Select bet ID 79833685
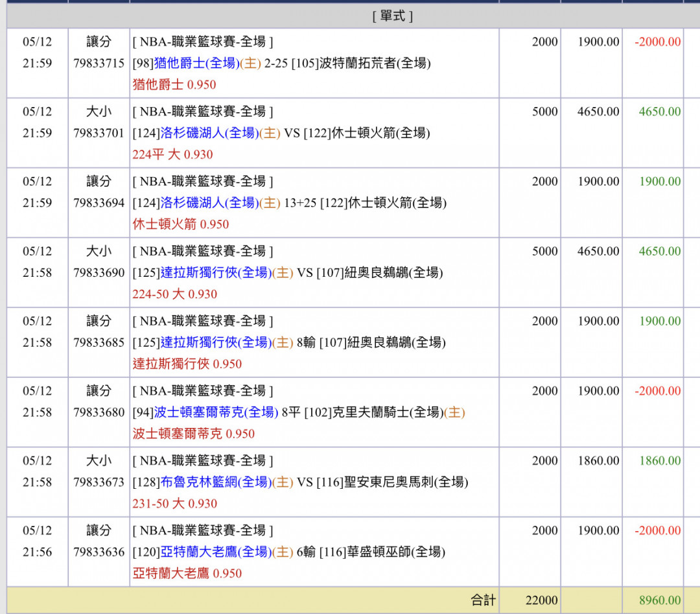This screenshot has width=700, height=614. click(99, 342)
